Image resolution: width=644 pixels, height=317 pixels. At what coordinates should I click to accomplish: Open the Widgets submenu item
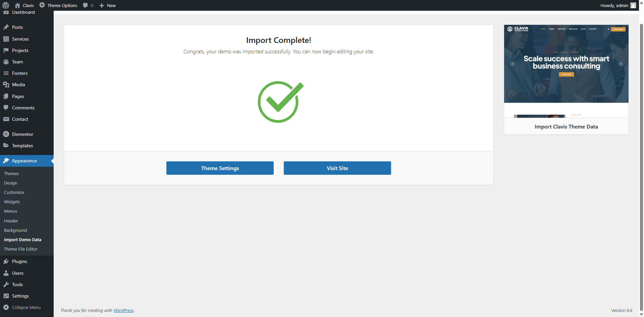pos(12,202)
